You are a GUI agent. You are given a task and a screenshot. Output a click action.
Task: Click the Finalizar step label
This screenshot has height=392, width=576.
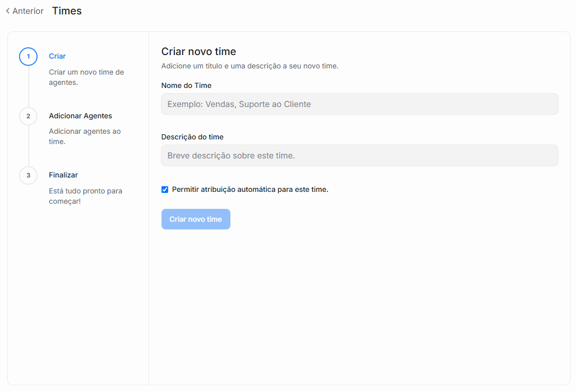[x=63, y=175]
